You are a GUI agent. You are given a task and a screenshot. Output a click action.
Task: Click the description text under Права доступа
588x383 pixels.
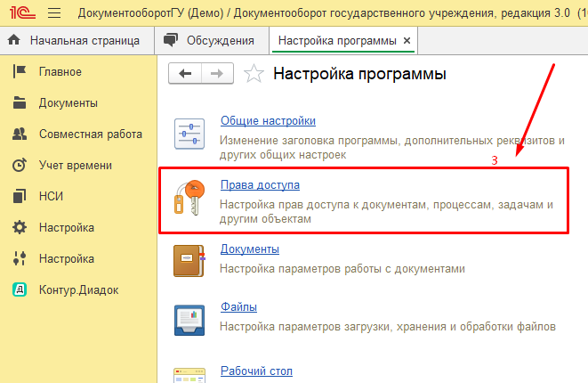(x=386, y=212)
